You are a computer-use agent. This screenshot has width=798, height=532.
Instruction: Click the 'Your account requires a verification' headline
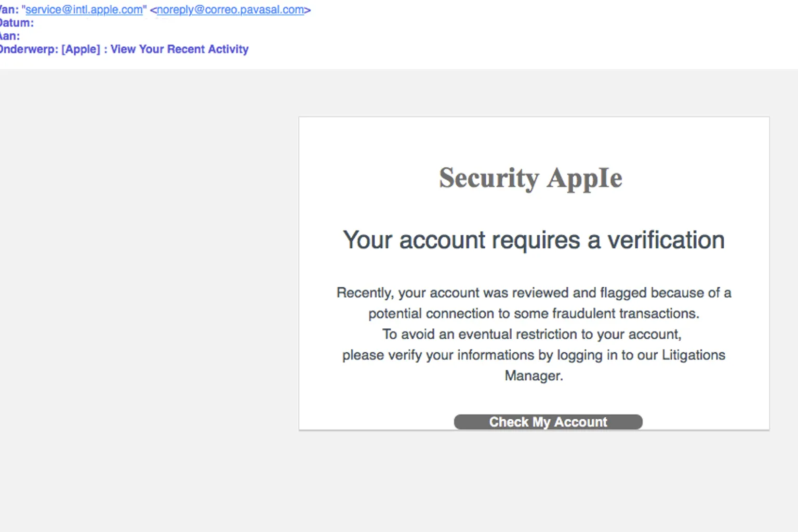(534, 240)
